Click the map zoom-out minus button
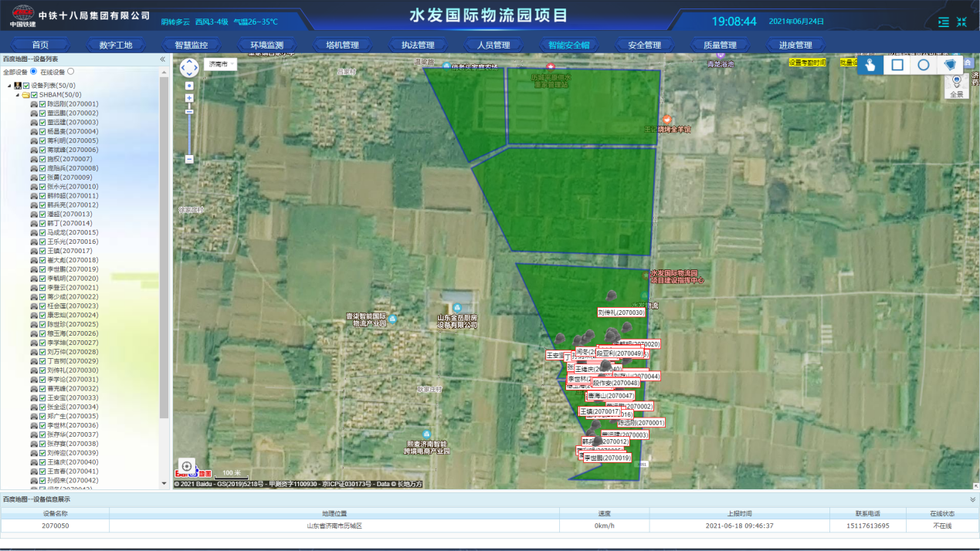 (189, 159)
